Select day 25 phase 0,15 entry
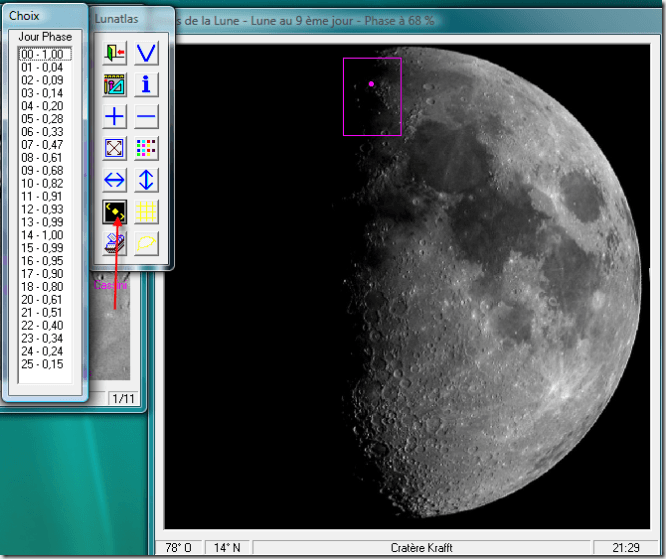666x559 pixels. click(x=41, y=364)
